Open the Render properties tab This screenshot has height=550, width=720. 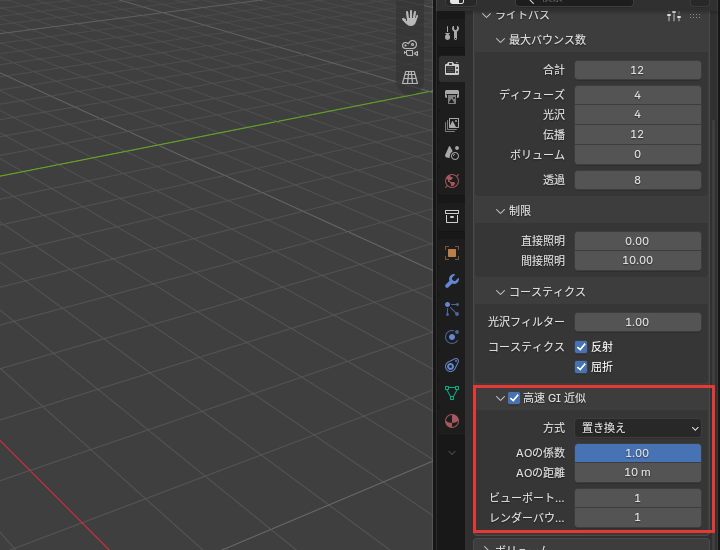click(452, 69)
